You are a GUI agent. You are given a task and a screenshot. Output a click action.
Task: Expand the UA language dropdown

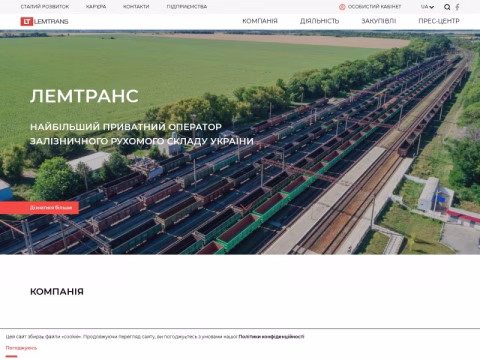pos(427,7)
